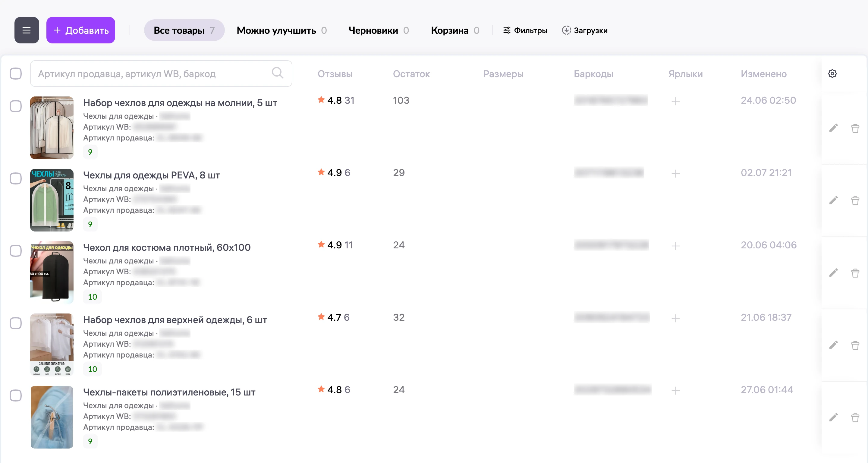Open product title 'Чехлы для одежды PEVA, 8 шт'
Viewport: 868px width, 463px height.
click(151, 175)
